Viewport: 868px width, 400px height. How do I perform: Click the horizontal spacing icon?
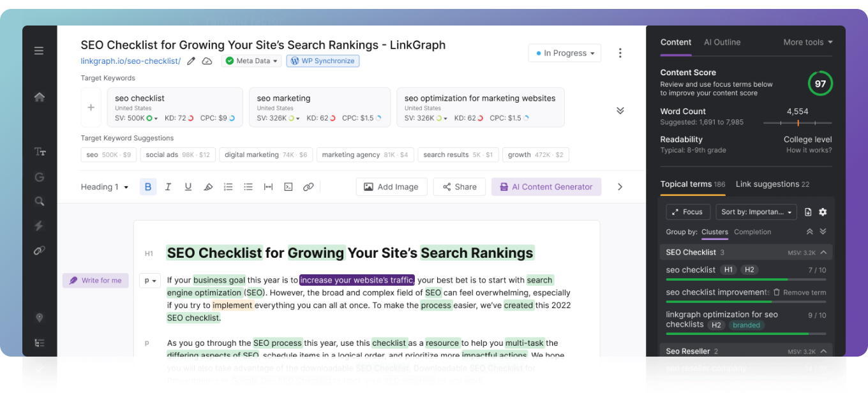pos(268,187)
